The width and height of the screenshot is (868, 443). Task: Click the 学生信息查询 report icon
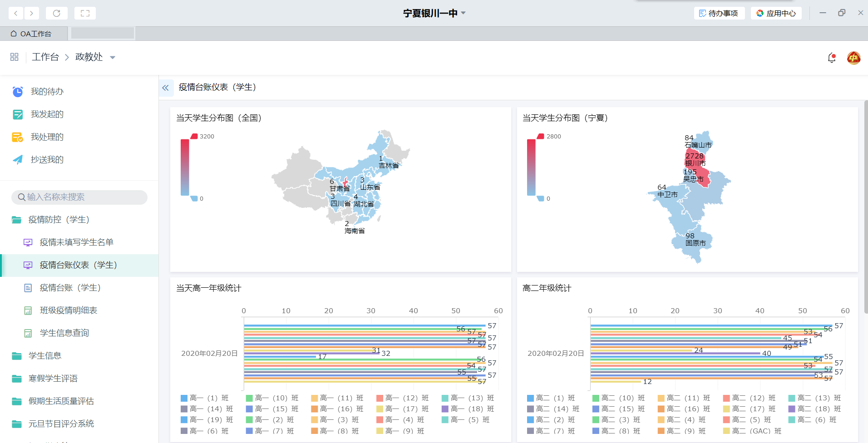click(28, 333)
